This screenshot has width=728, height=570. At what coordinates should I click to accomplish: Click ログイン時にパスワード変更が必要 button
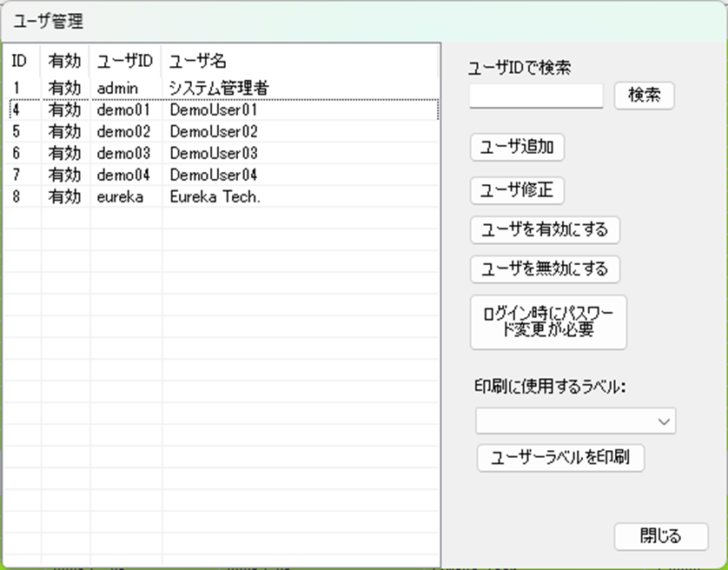pyautogui.click(x=547, y=322)
